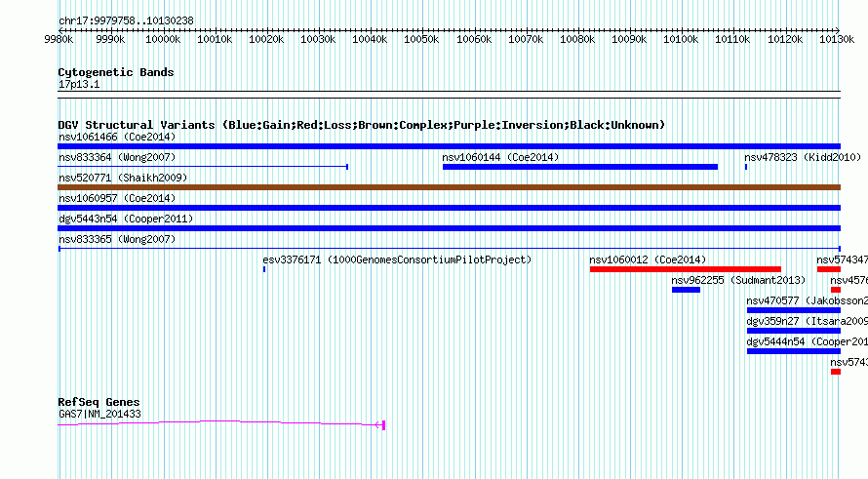Open the dgv359n27 (Itsara2009) label
The height and width of the screenshot is (479, 868).
[x=808, y=321]
